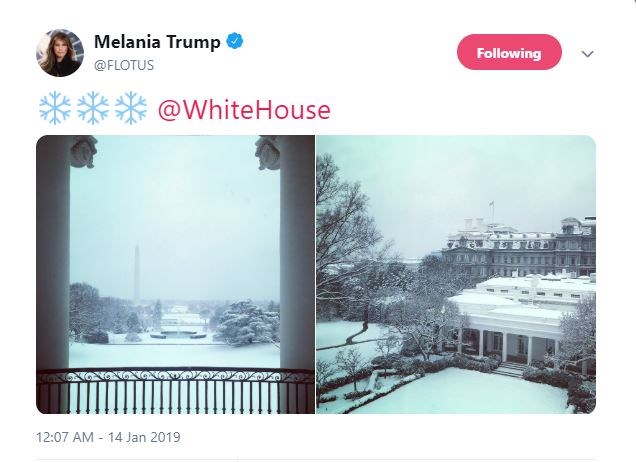Open the @WhiteHouse mention link
636x462 pixels.
[244, 109]
